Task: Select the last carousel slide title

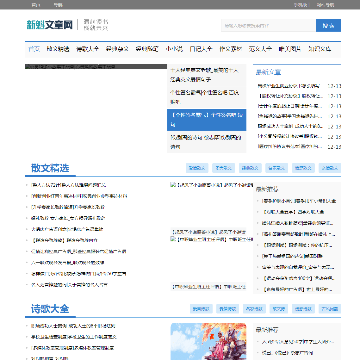Action: point(207,142)
